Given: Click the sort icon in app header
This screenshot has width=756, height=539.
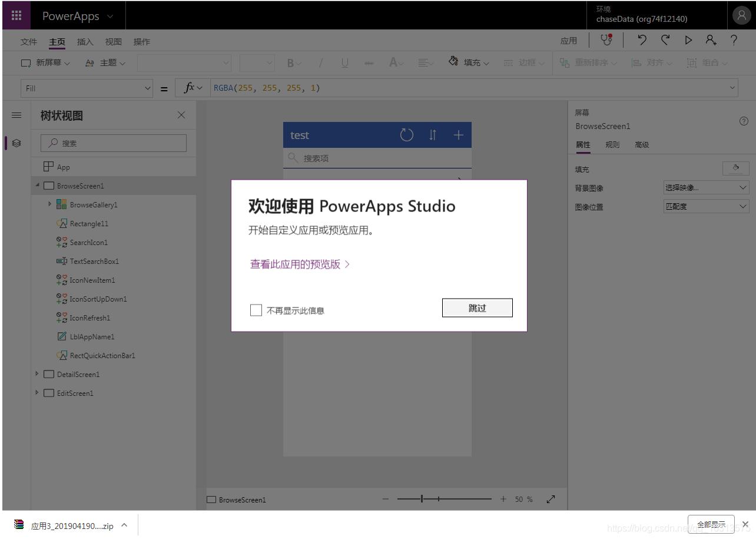Looking at the screenshot, I should [433, 135].
